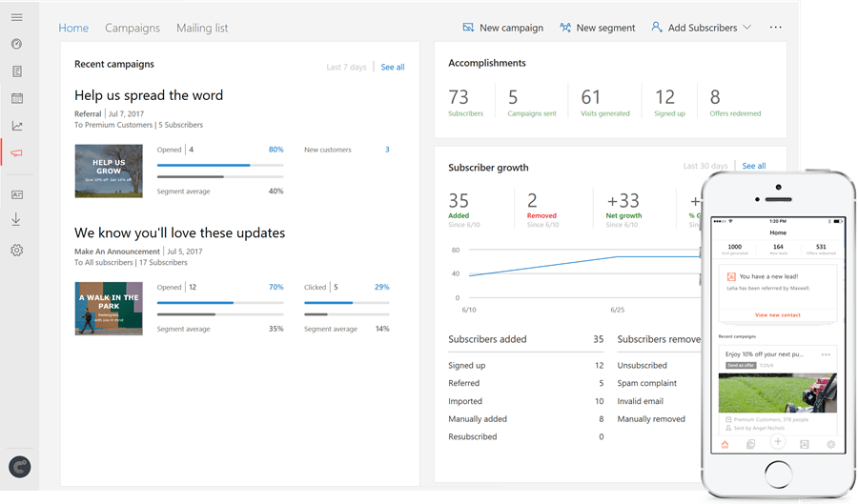The width and height of the screenshot is (858, 504).
Task: Click See all in Recent campaigns
Action: (x=393, y=67)
